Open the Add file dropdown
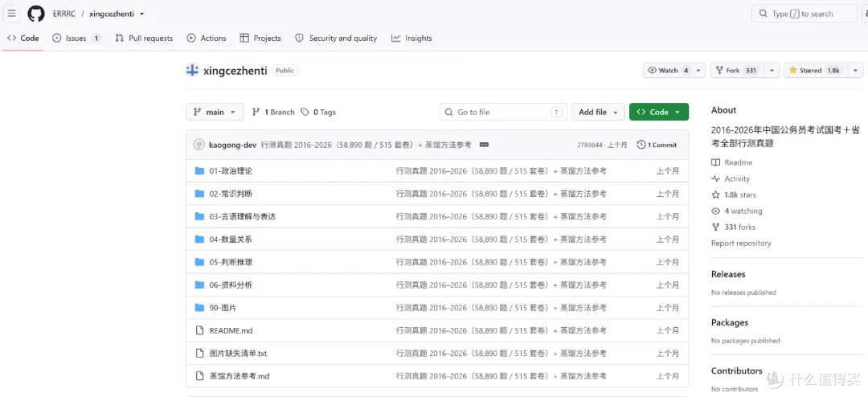Screen dimensions: 868x397 coord(599,112)
